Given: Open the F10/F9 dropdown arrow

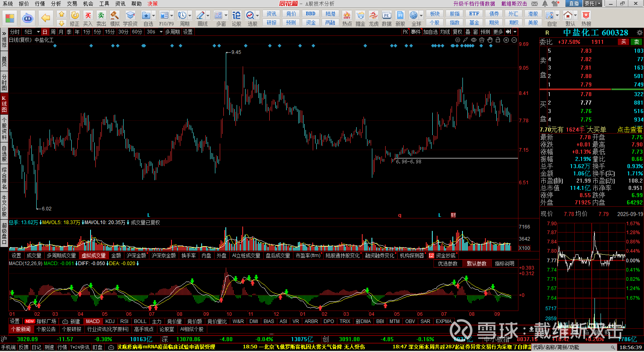Looking at the screenshot, I should tap(172, 16).
